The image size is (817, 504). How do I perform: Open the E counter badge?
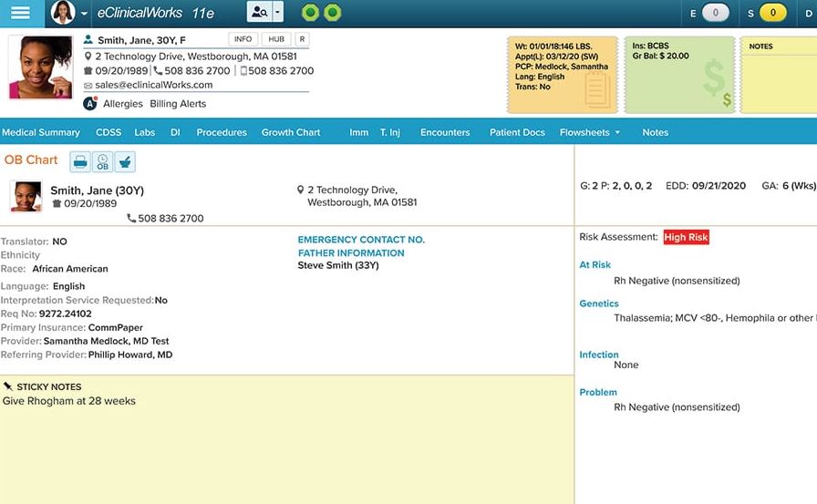click(716, 13)
